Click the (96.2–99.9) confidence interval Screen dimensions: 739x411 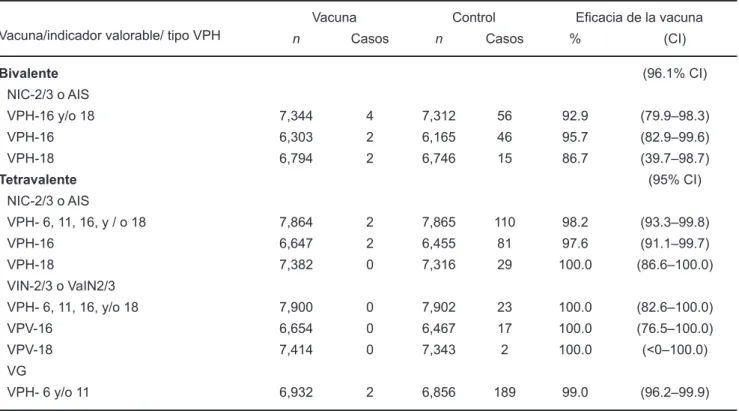tap(674, 392)
